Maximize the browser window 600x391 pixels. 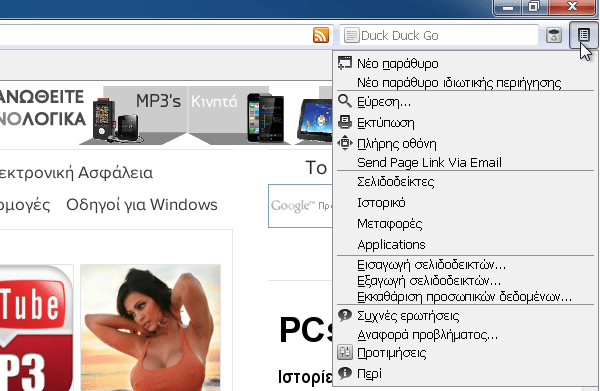[x=534, y=7]
